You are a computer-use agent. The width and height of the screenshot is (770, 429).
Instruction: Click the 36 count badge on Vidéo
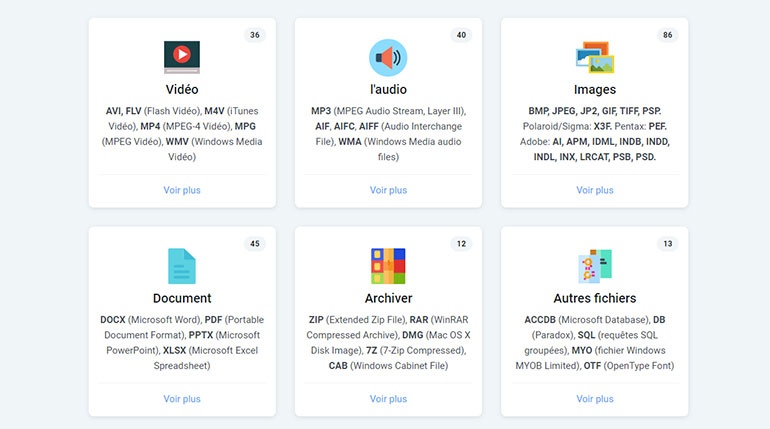255,35
